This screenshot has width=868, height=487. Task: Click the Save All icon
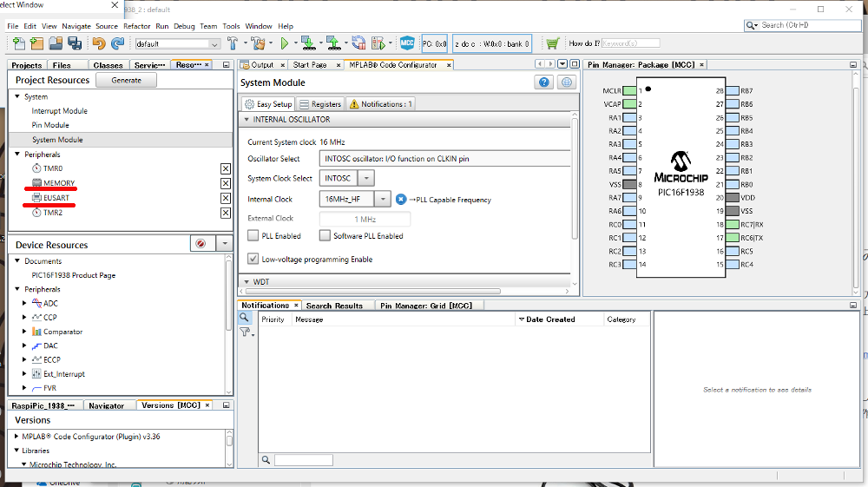click(74, 43)
